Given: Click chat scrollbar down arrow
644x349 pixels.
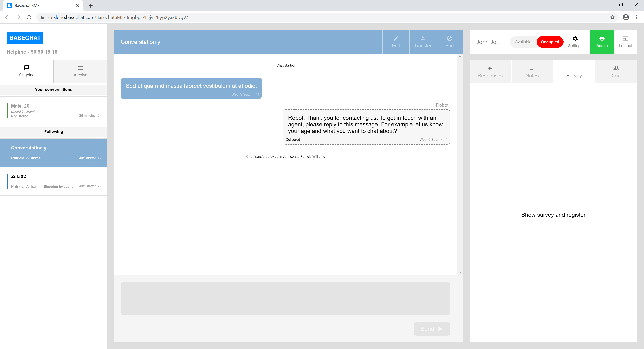Looking at the screenshot, I should coord(460,272).
